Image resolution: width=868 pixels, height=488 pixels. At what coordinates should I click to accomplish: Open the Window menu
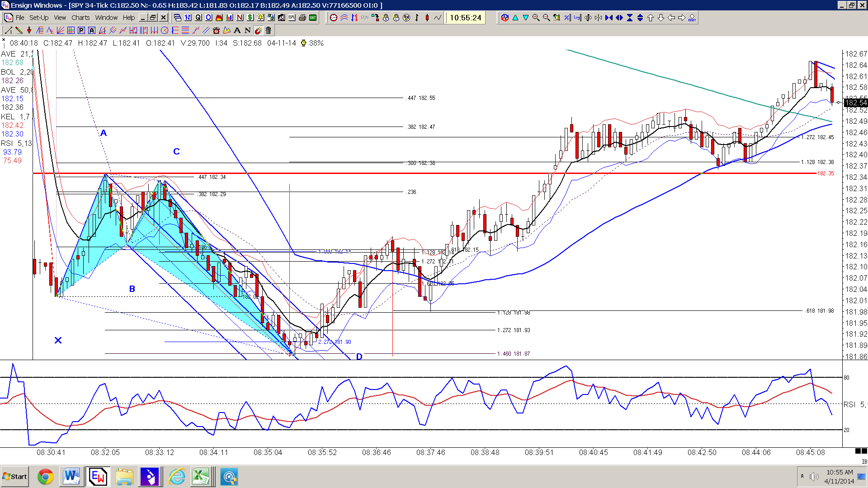pyautogui.click(x=106, y=18)
